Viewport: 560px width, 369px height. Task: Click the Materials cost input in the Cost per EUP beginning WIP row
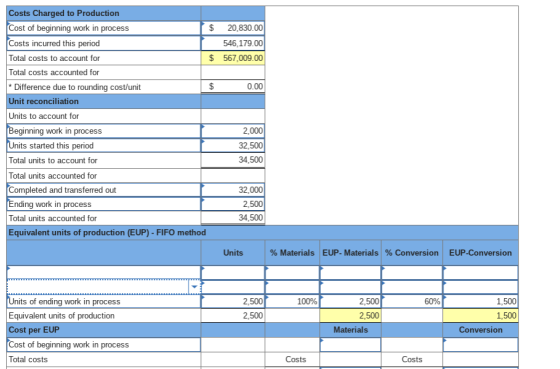[350, 345]
